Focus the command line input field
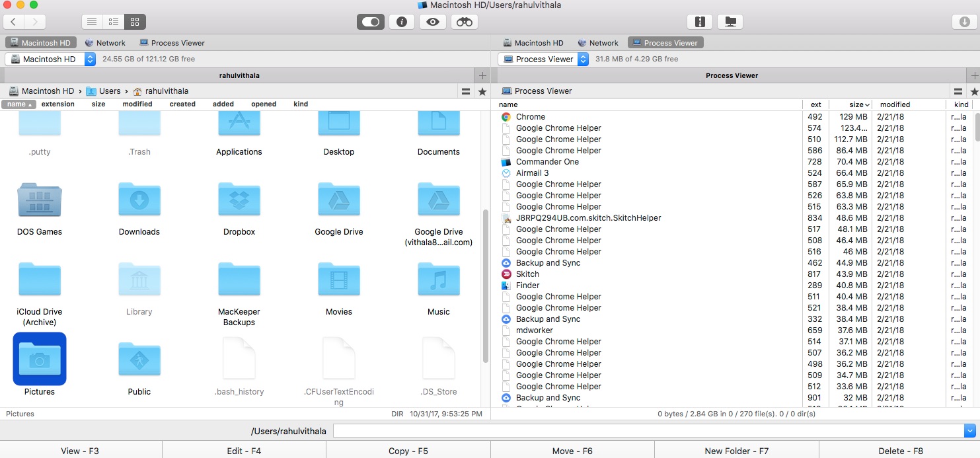 tap(648, 431)
